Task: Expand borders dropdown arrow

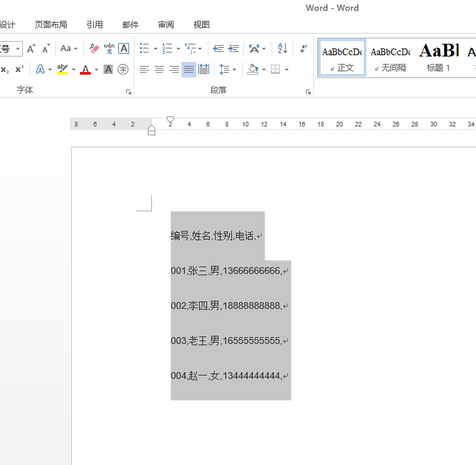Action: [286, 69]
